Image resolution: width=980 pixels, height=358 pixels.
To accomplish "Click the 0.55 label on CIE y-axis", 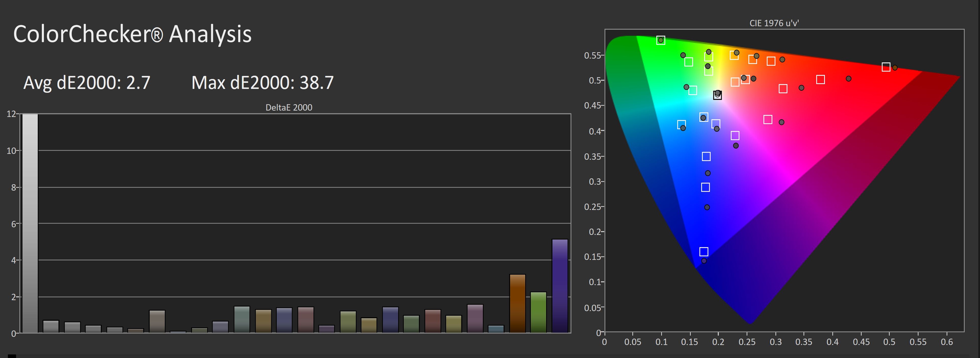I will click(x=592, y=56).
